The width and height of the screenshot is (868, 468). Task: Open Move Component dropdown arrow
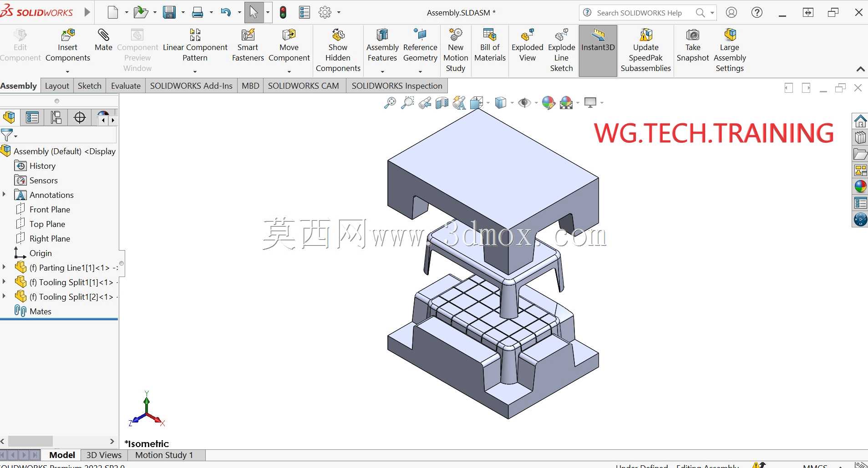(289, 71)
